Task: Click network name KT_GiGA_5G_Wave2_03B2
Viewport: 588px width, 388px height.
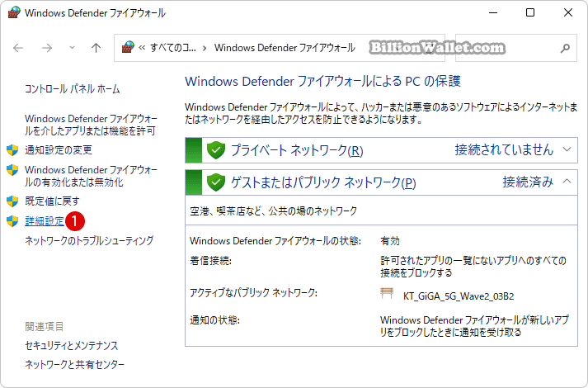Action: click(x=459, y=296)
